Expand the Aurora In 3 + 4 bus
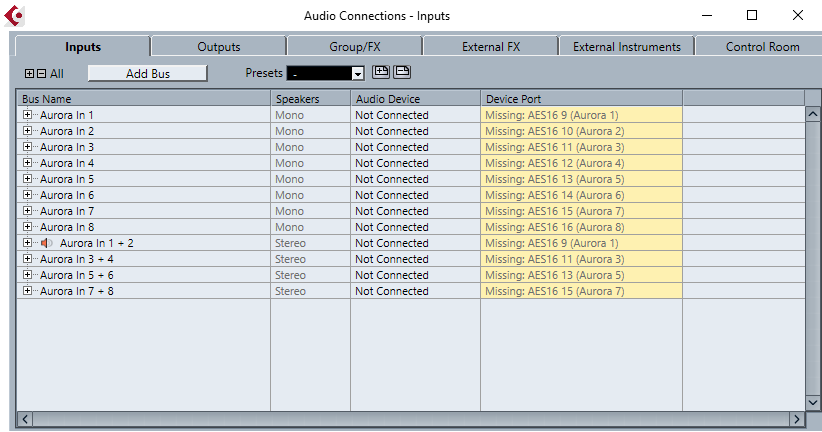Image resolution: width=822 pixels, height=432 pixels. pyautogui.click(x=27, y=259)
